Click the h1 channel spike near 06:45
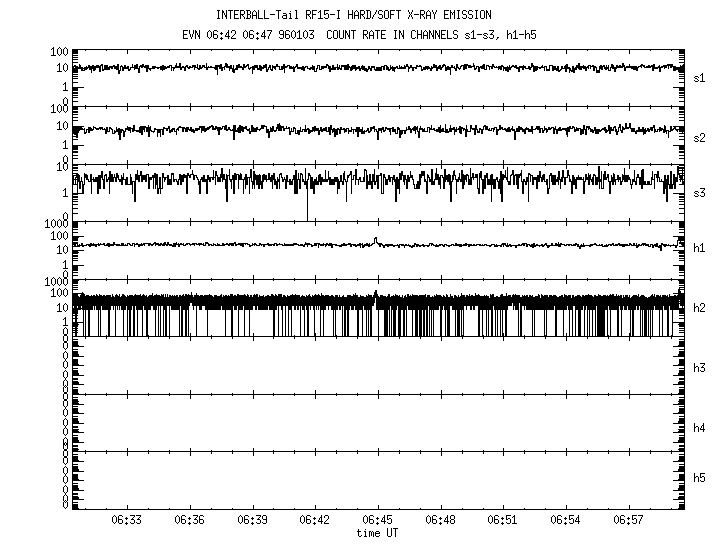720x550 pixels. (x=375, y=240)
